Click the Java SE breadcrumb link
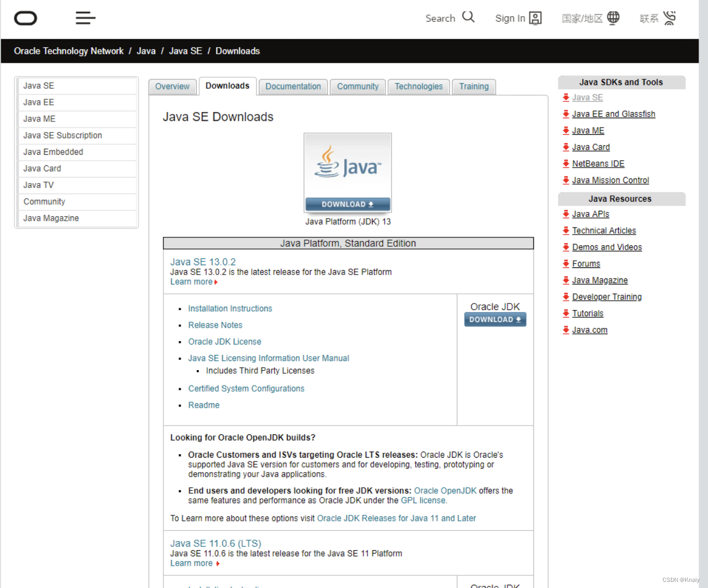The height and width of the screenshot is (588, 708). [186, 51]
